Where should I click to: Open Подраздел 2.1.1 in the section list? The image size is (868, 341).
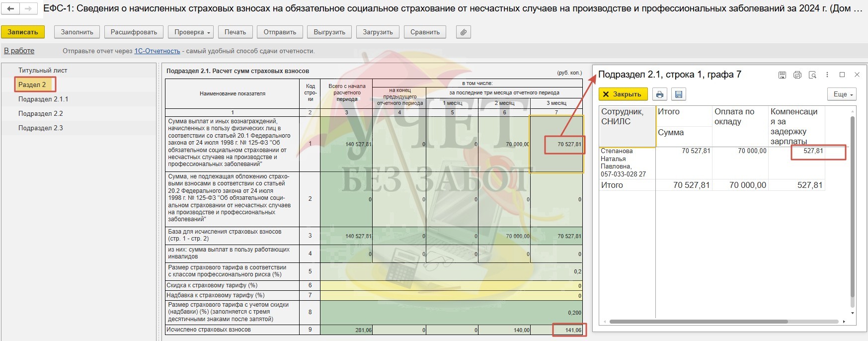43,99
